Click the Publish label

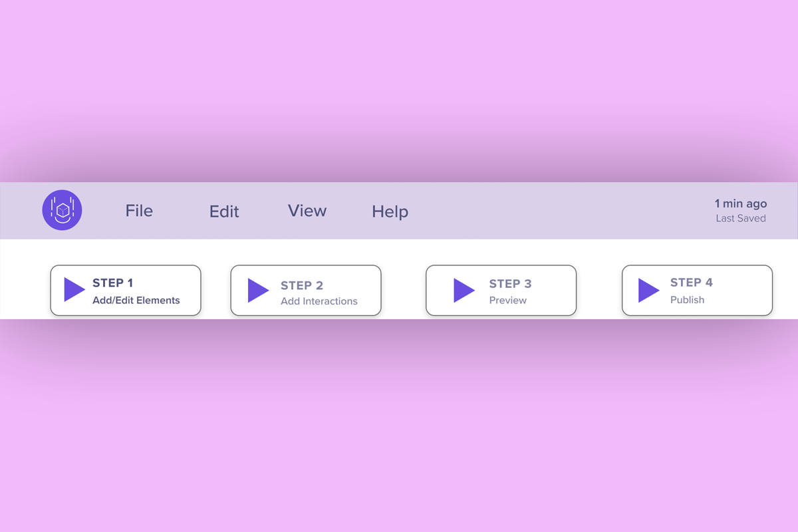point(687,300)
